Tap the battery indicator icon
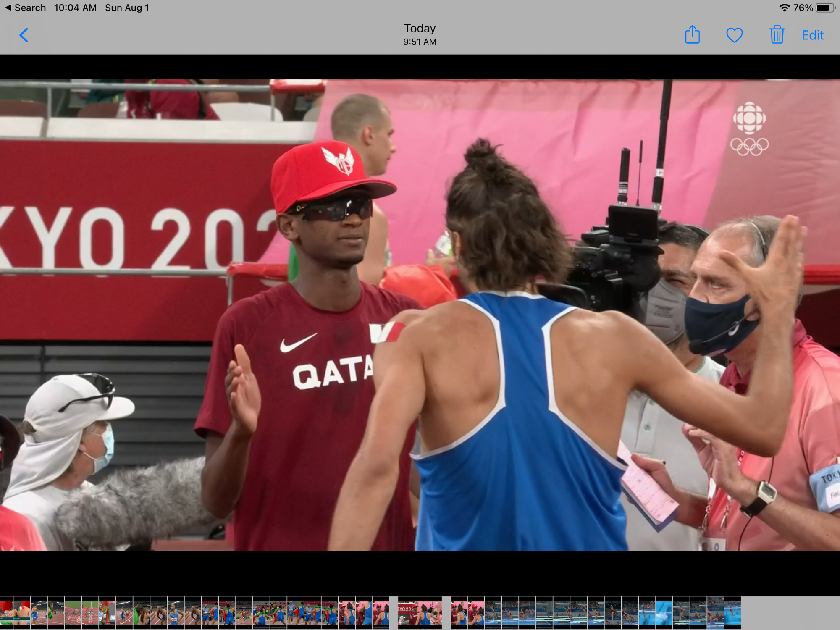The image size is (840, 630). [825, 8]
